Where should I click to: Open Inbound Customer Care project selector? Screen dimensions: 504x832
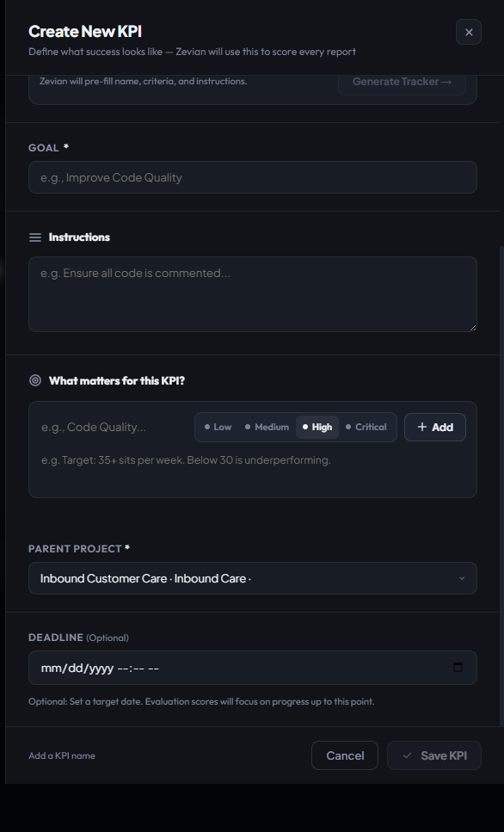tap(253, 578)
